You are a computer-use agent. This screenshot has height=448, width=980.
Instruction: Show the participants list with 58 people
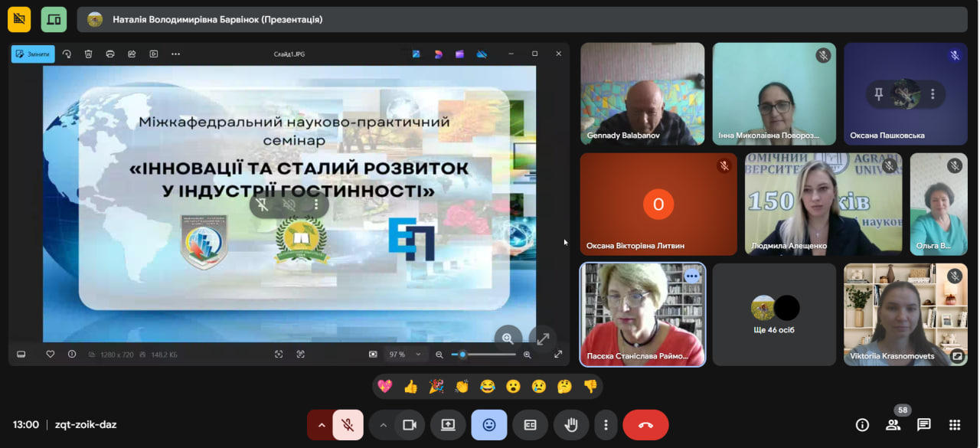point(893,425)
